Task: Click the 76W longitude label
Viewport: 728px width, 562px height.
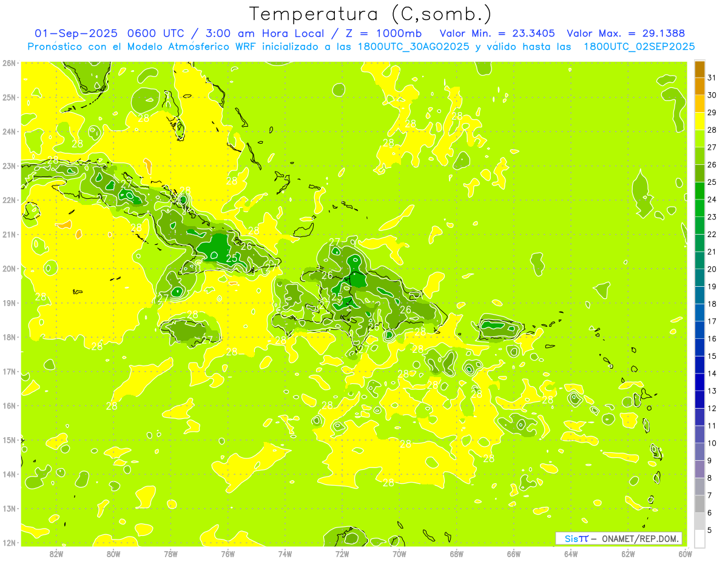Action: tap(227, 554)
